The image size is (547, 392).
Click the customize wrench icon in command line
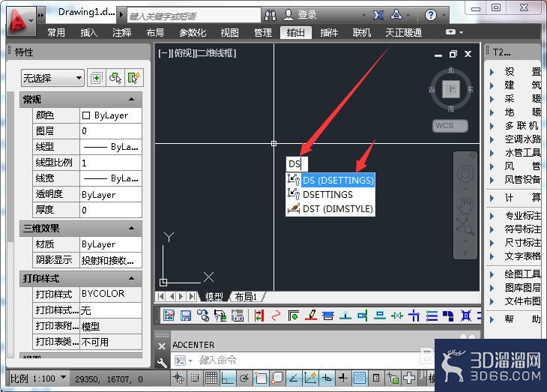162,364
